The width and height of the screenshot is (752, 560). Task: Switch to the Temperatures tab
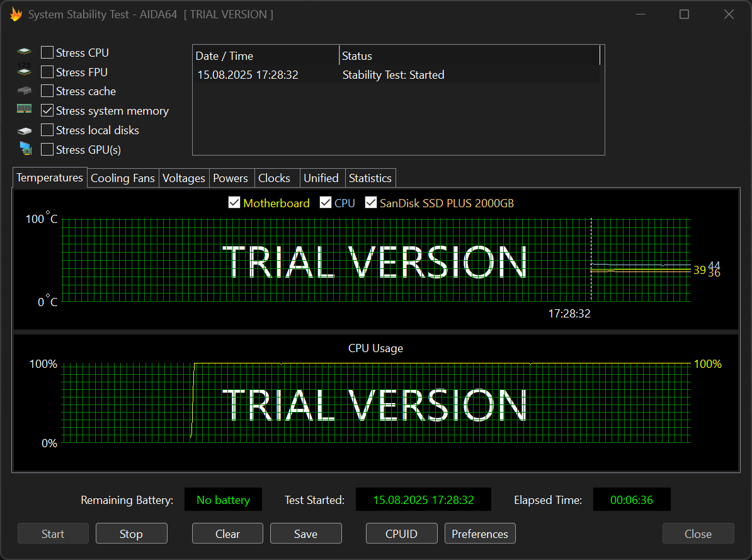50,178
